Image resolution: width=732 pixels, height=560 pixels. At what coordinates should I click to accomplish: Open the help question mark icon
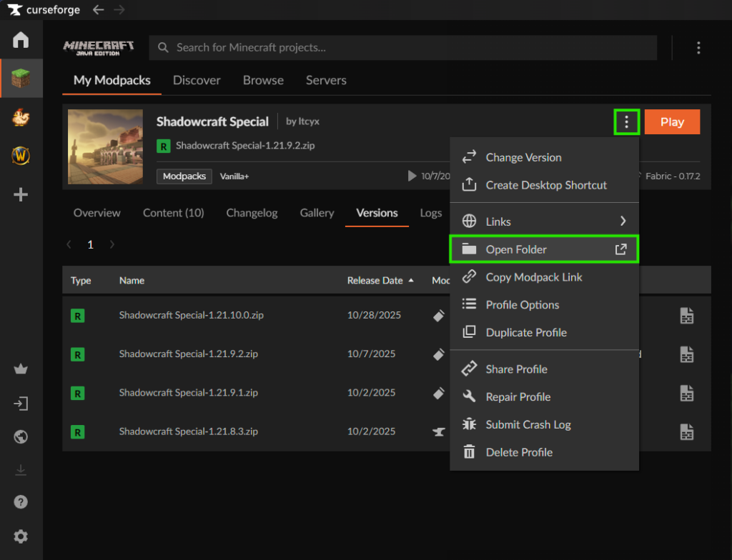[x=21, y=502]
